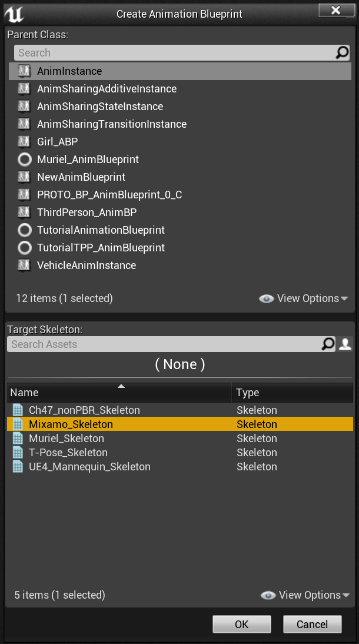
Task: Click the Parent Class search magnifier icon
Action: point(342,52)
